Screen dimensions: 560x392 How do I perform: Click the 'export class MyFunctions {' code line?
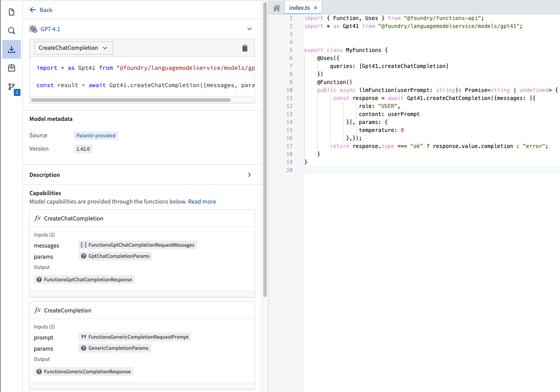pos(346,50)
